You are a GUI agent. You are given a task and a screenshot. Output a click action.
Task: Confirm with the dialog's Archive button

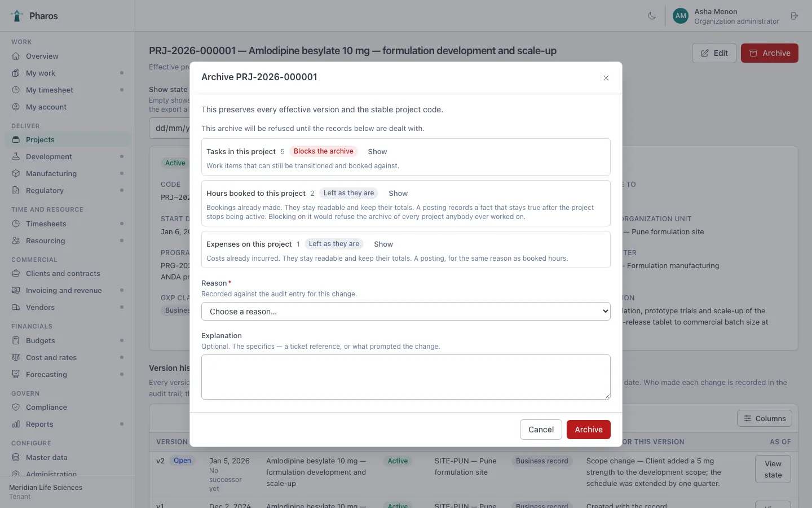(x=589, y=430)
